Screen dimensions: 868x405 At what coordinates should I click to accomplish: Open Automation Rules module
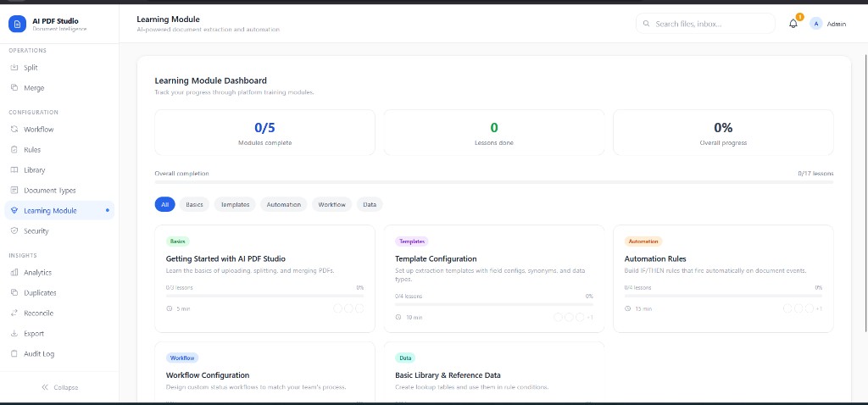[723, 279]
